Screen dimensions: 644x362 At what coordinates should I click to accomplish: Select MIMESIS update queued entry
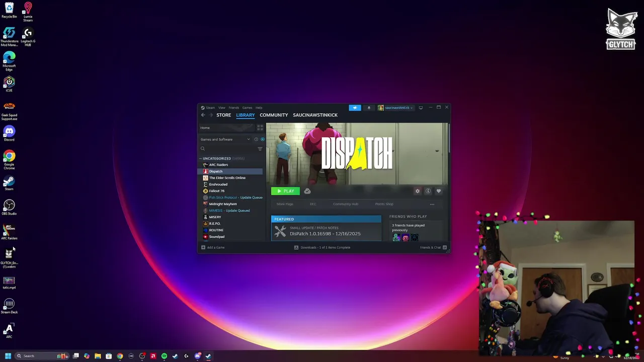pos(230,211)
